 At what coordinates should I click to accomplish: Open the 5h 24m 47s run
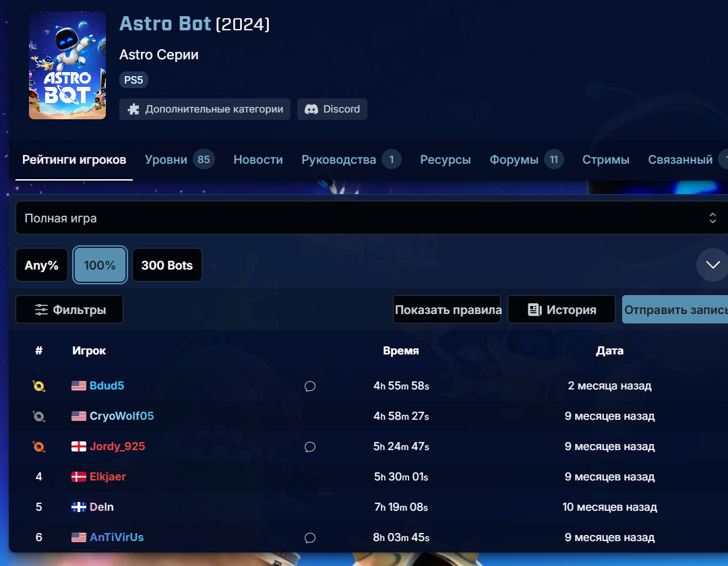(401, 446)
